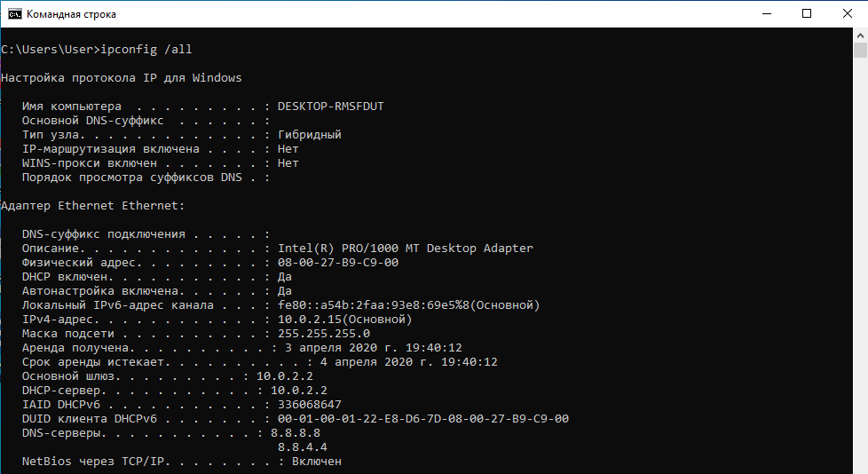The width and height of the screenshot is (868, 474).
Task: Click the computer name DESKTOP-RMSFDUT
Action: click(330, 107)
